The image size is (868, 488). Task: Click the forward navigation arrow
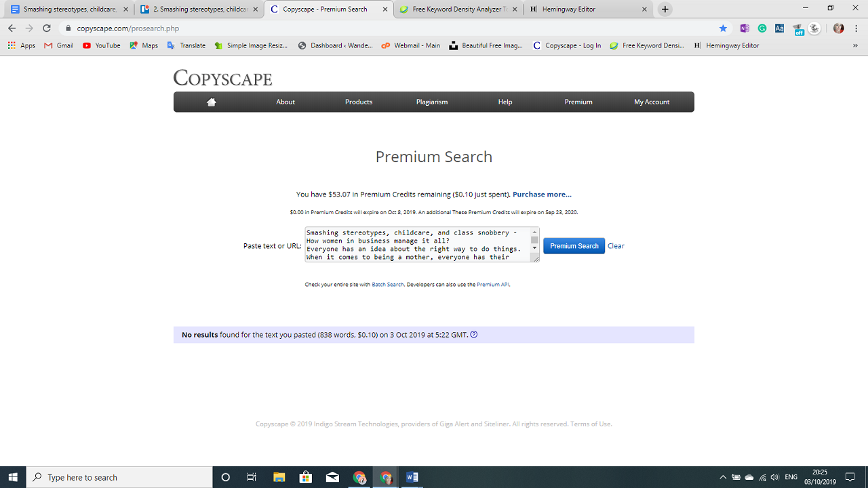tap(29, 28)
